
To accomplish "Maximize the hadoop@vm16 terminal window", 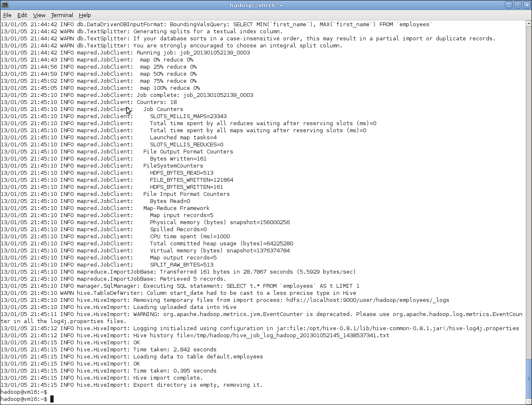I will (x=517, y=5).
